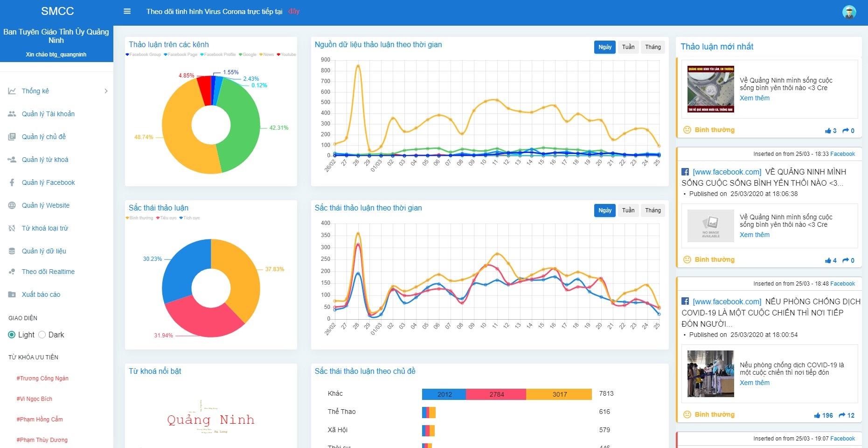868x448 pixels.
Task: Click the user avatar icon
Action: [849, 12]
